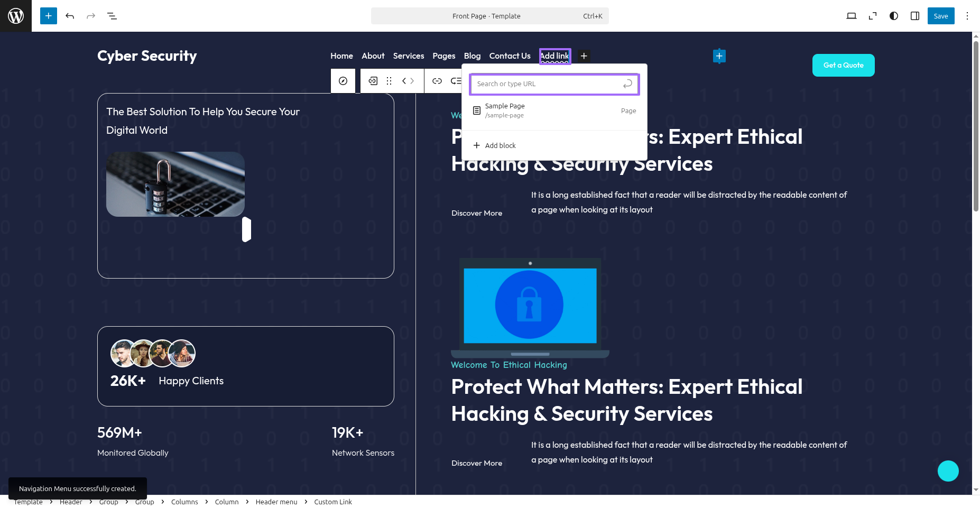
Task: Click the Save button
Action: coord(940,16)
